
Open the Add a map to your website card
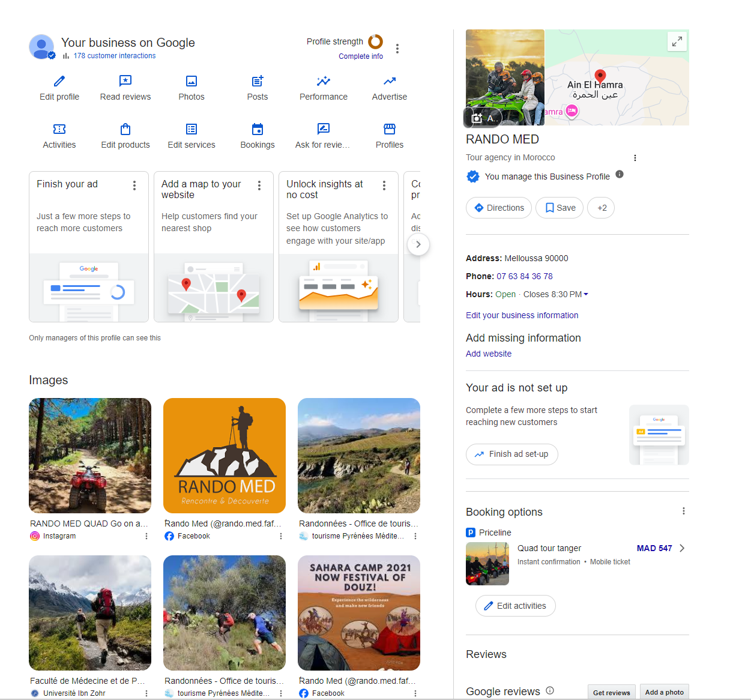[214, 247]
